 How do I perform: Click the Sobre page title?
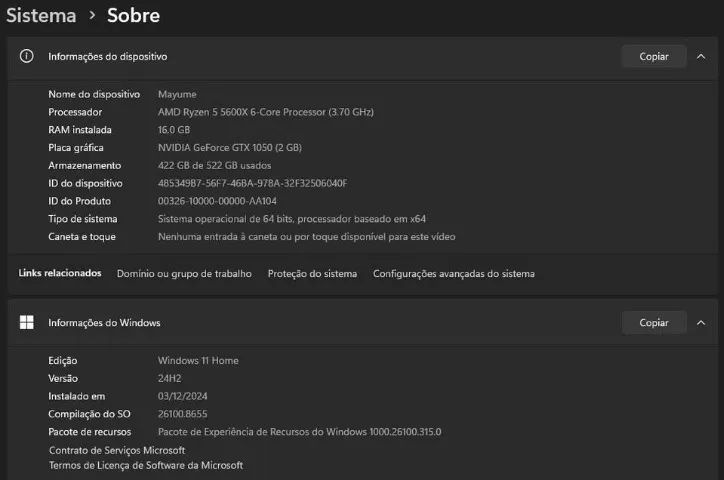pyautogui.click(x=133, y=15)
